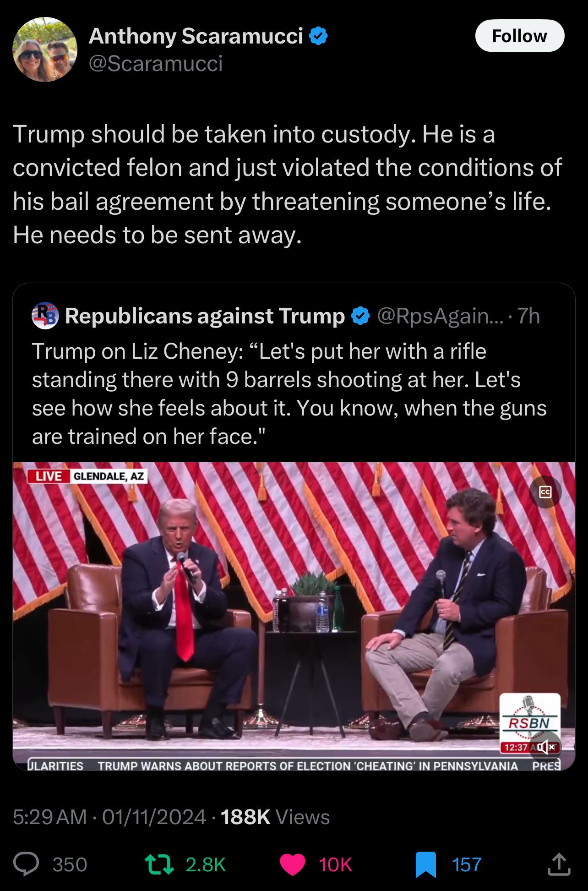Screen dimensions: 588x891
Task: Tap Anthony Scaramucci's blue verified badge
Action: pyautogui.click(x=318, y=36)
